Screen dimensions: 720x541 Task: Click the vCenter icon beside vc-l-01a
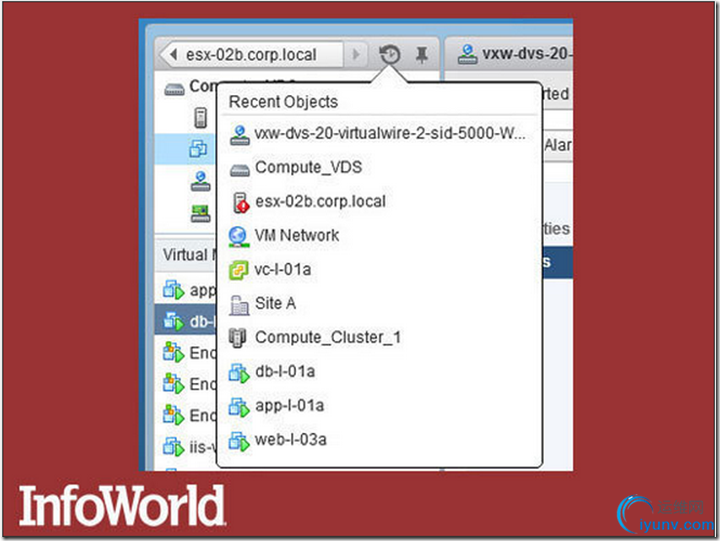(x=238, y=270)
